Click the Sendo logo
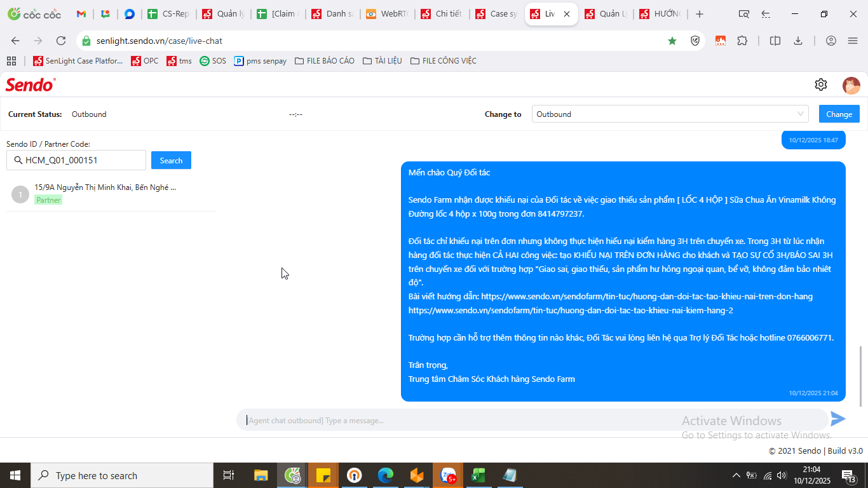Viewport: 868px width, 488px height. 31,85
